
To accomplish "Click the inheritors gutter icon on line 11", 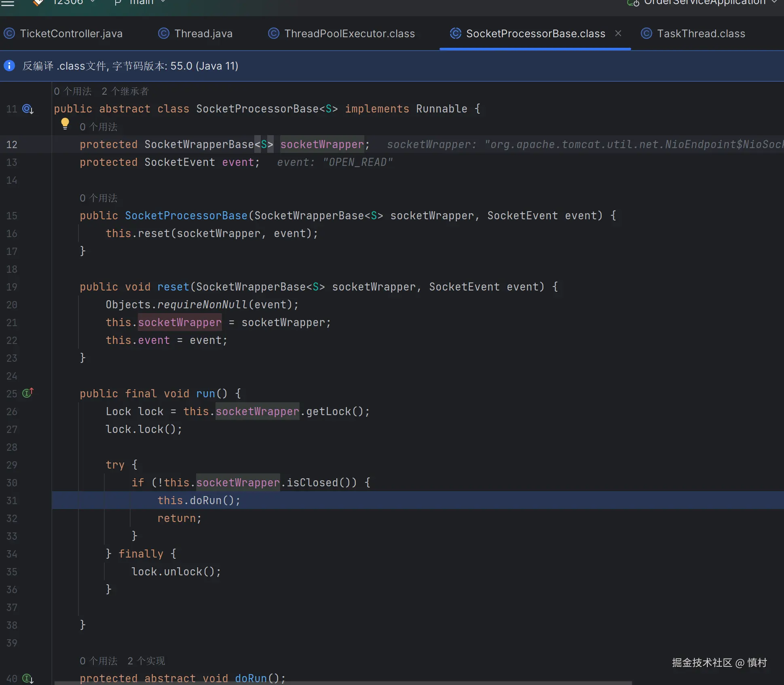I will tap(27, 109).
